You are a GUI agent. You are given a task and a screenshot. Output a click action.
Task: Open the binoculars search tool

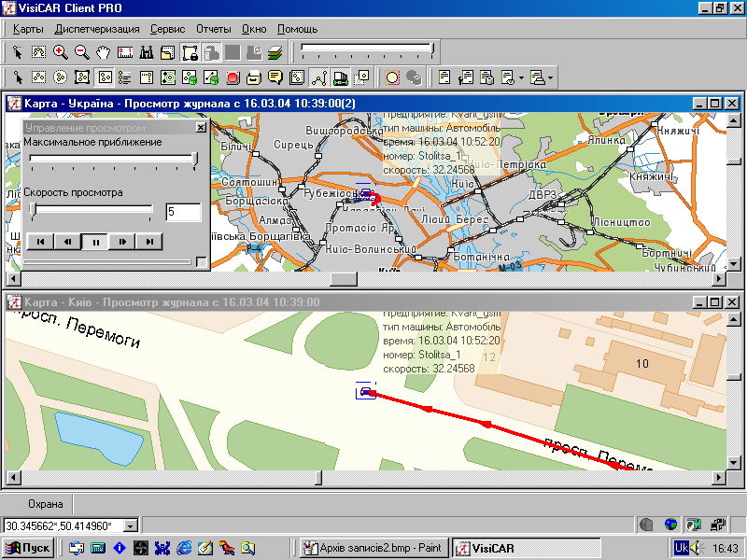pos(147,52)
